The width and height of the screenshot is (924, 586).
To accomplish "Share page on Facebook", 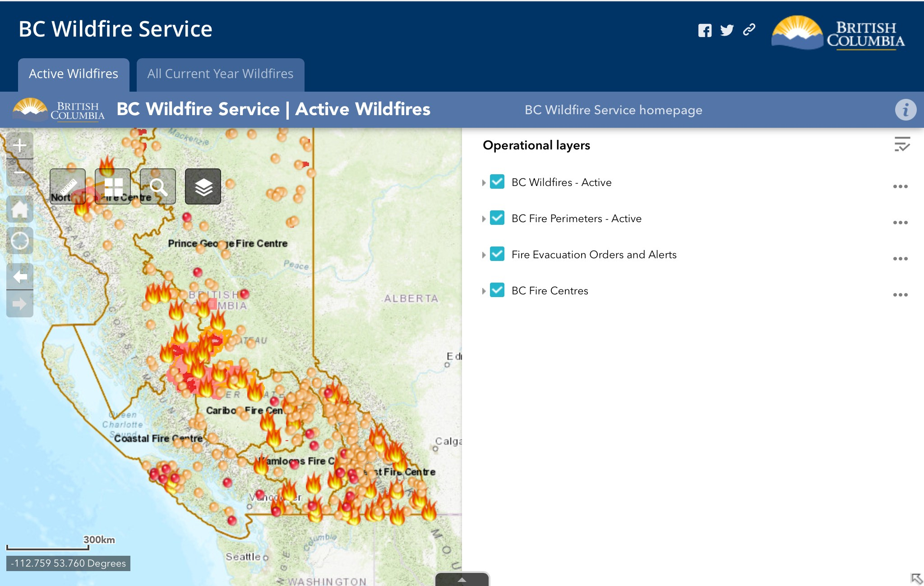I will pyautogui.click(x=705, y=30).
